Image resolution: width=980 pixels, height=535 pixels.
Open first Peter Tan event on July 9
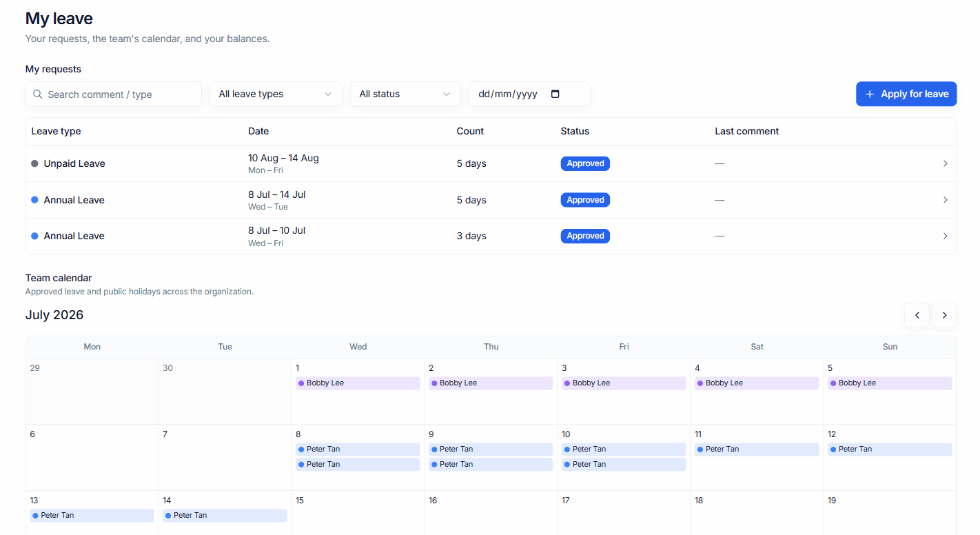[x=491, y=449]
